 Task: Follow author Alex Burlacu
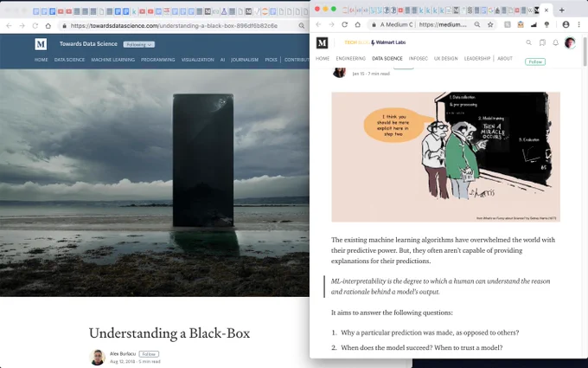(149, 354)
